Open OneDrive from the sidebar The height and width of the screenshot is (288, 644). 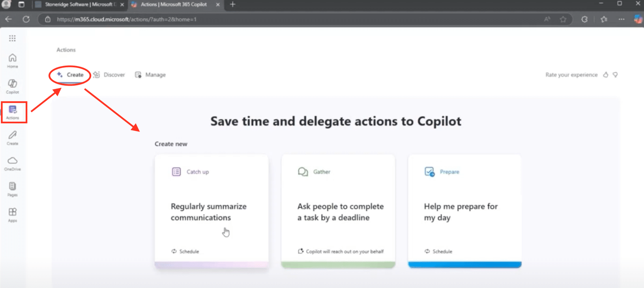click(x=12, y=163)
